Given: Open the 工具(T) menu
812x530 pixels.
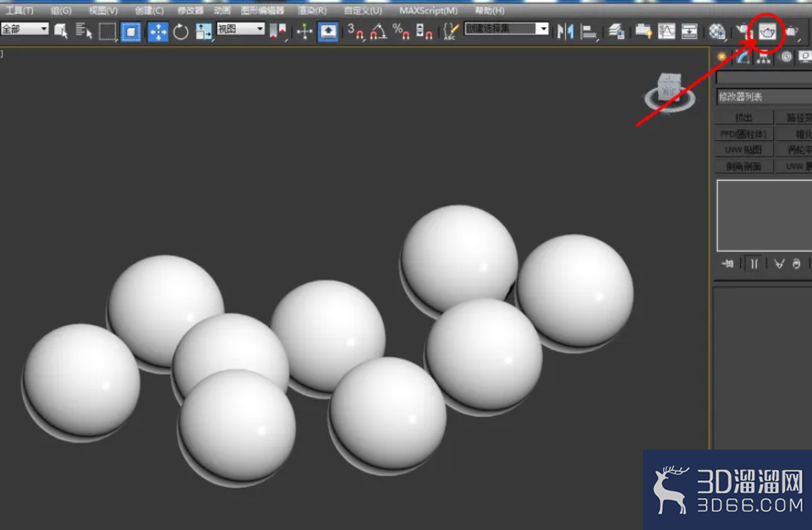Looking at the screenshot, I should point(19,10).
